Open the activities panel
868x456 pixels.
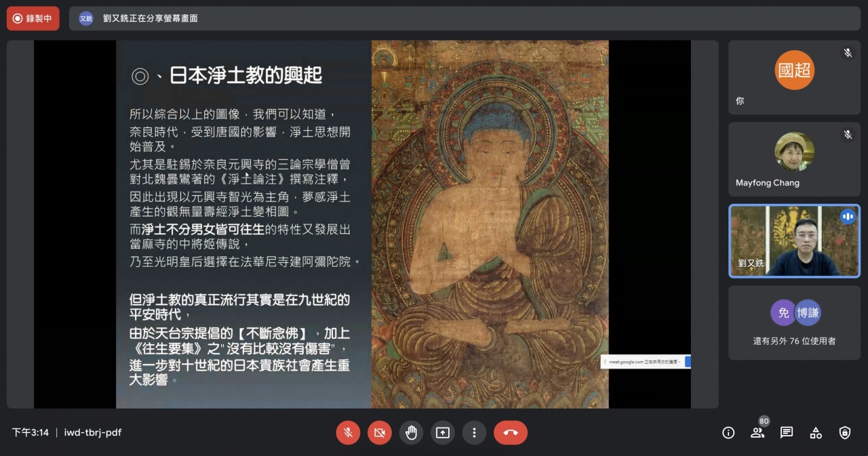click(816, 432)
